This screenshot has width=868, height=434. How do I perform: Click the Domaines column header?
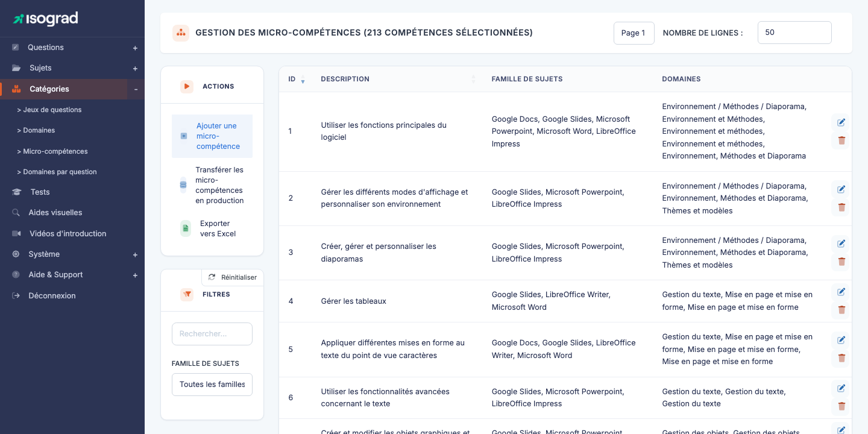tap(681, 79)
